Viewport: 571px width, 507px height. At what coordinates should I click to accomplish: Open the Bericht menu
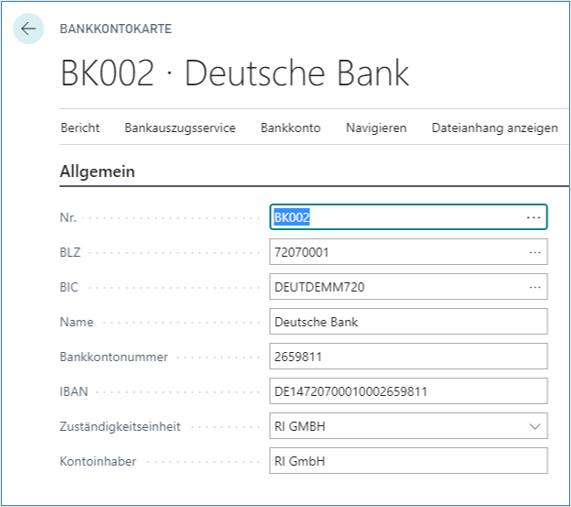click(x=80, y=128)
